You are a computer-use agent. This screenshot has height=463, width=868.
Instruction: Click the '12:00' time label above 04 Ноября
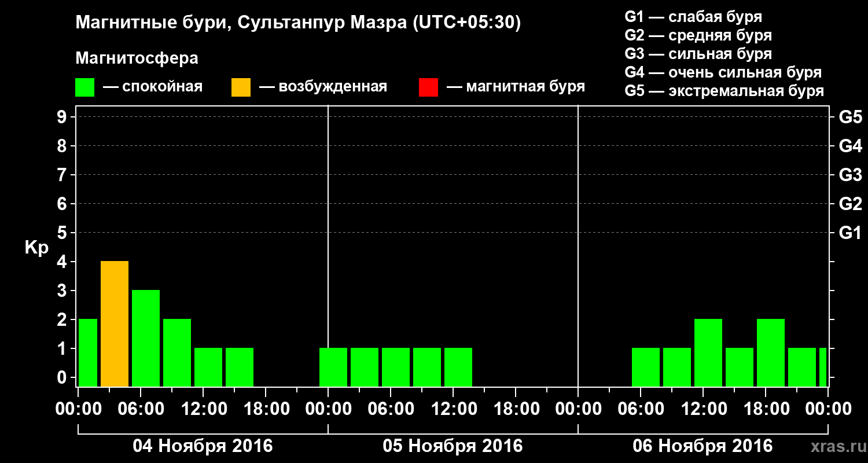[204, 409]
